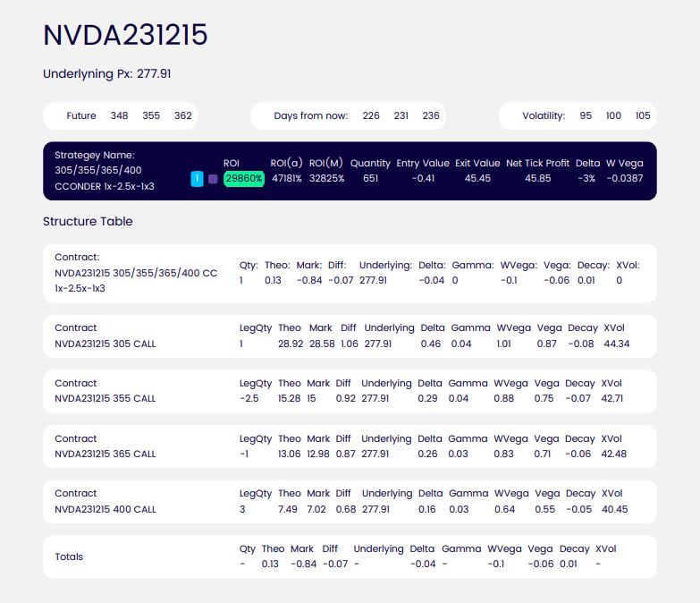Open the NVDA231215 365 CALL contract row

tap(105, 454)
